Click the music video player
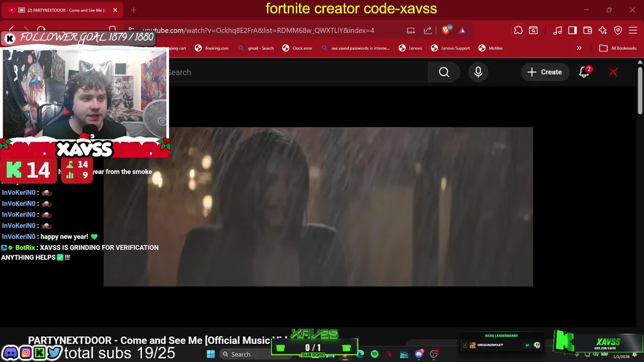 318,207
